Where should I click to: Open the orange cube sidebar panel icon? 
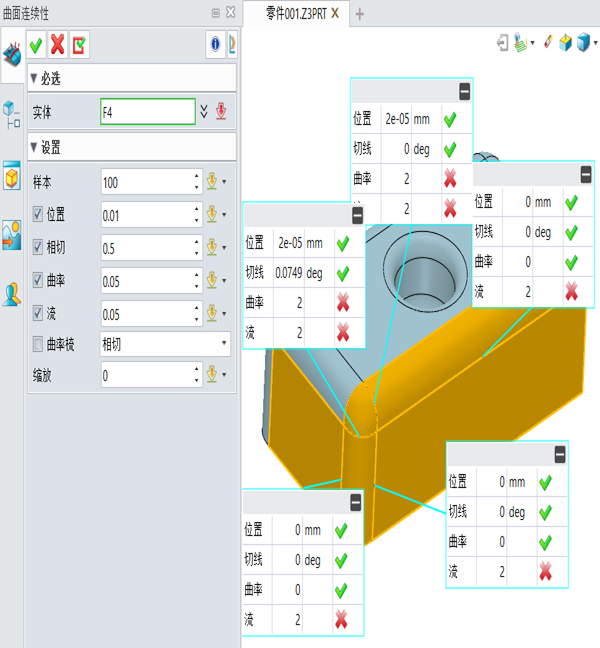point(12,176)
